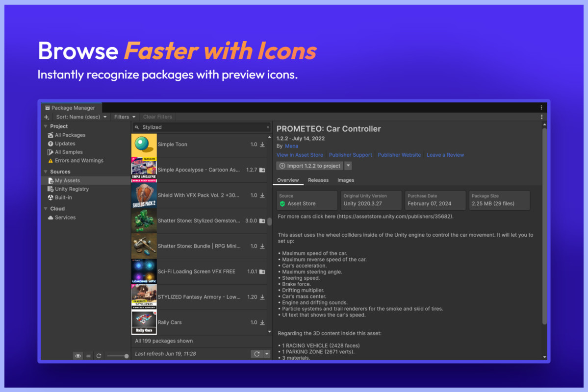Clear the search with the x icon
This screenshot has height=392, width=588.
pyautogui.click(x=268, y=127)
